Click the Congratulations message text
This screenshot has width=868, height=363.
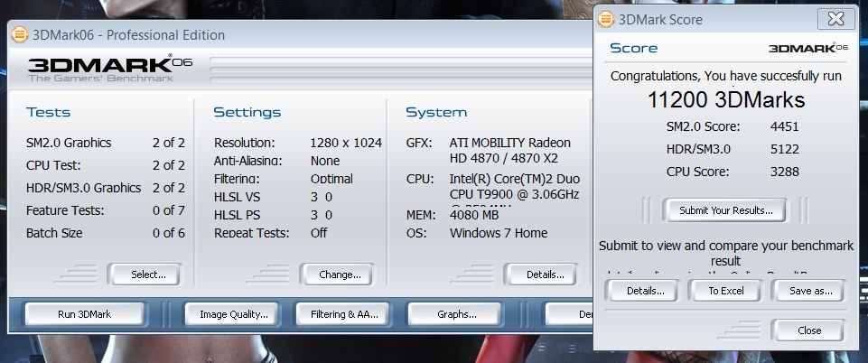[725, 76]
